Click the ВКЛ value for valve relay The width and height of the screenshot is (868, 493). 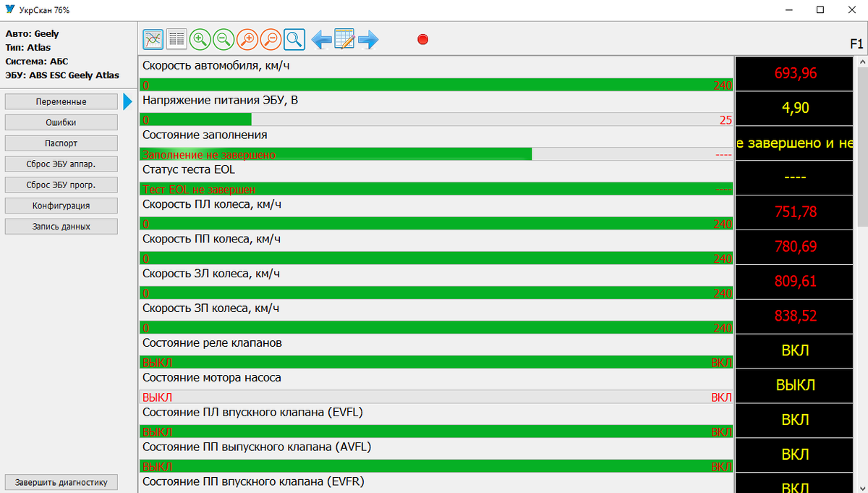[796, 350]
